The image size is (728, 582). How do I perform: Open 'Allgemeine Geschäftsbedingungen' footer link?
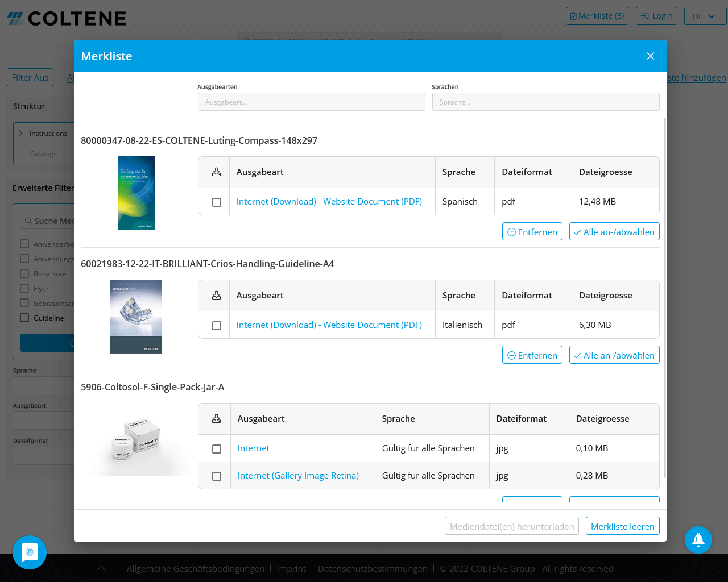click(x=196, y=569)
